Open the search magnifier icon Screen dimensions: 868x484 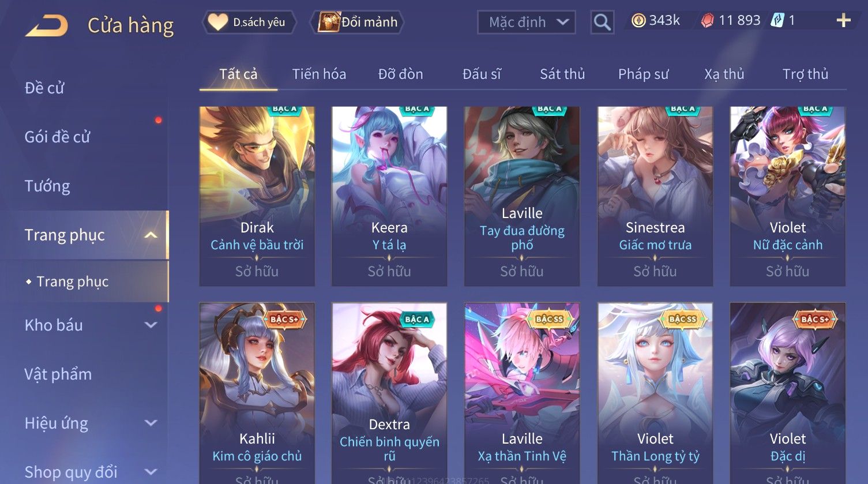pos(602,22)
